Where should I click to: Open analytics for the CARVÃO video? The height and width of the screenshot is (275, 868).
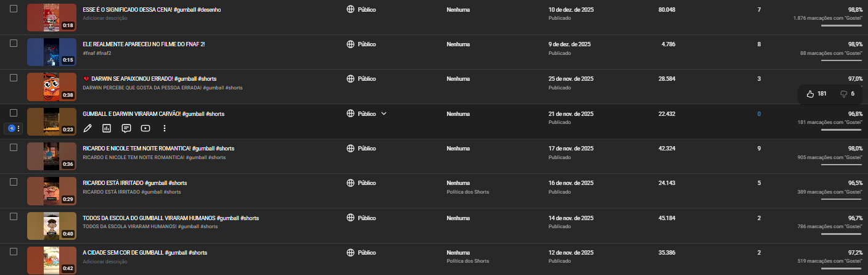[x=107, y=128]
